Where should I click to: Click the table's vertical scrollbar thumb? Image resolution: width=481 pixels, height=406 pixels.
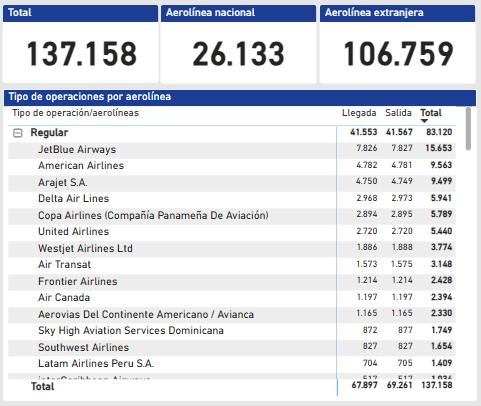coord(468,128)
